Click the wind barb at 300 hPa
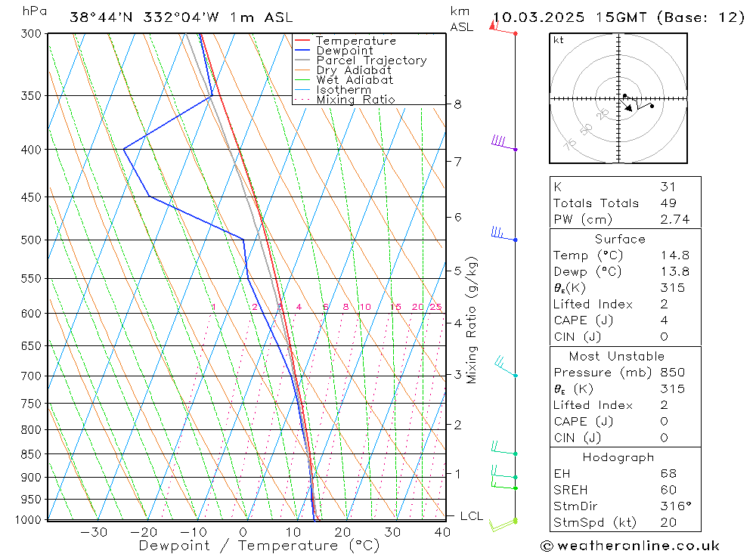This screenshot has height=554, width=756. point(503,28)
